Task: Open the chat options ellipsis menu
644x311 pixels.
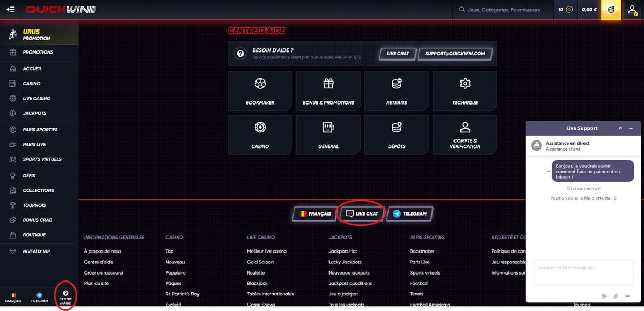Action: tap(629, 296)
